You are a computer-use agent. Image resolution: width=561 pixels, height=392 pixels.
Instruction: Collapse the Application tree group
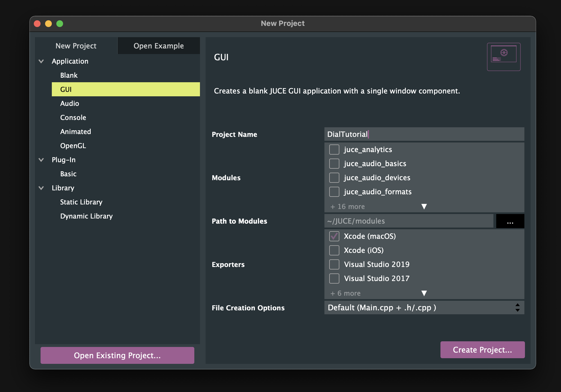point(41,61)
